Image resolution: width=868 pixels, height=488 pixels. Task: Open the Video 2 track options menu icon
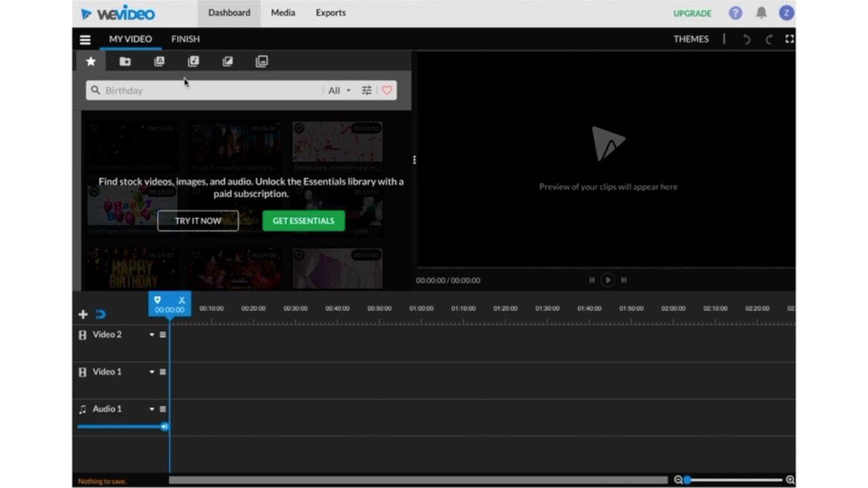coord(163,335)
